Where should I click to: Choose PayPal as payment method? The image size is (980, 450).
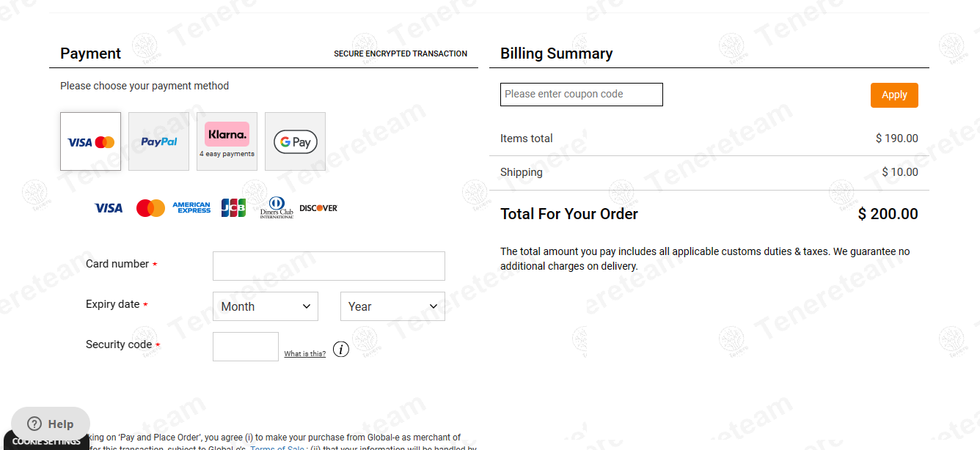click(x=158, y=141)
